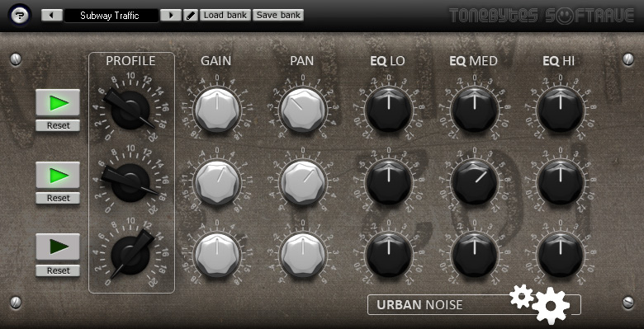Click the first PROFILE selector knob
This screenshot has height=329, width=644.
(130, 110)
